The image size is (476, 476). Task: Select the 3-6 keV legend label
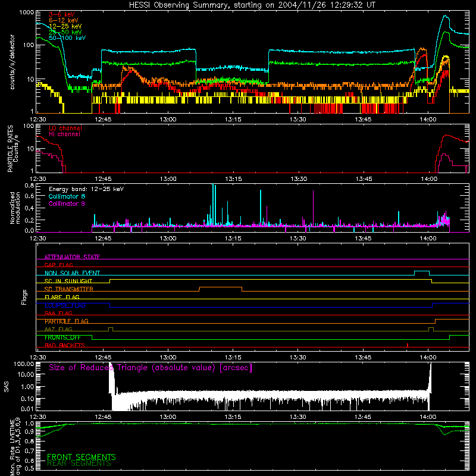[x=62, y=14]
